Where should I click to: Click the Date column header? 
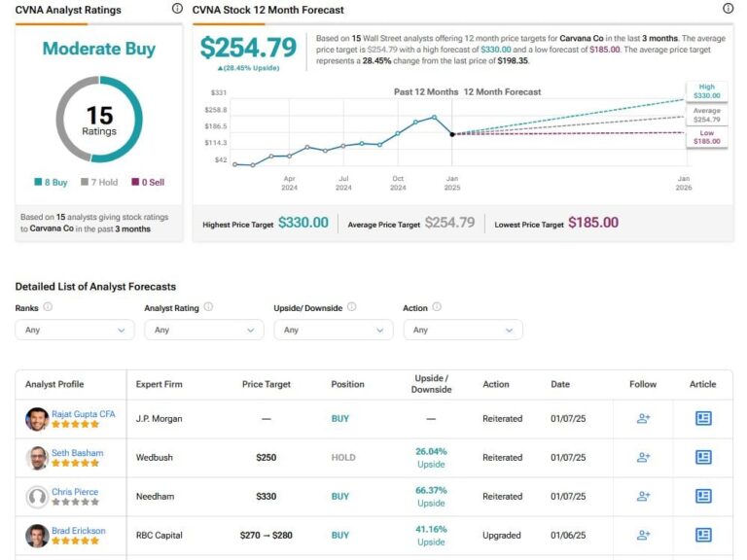[x=560, y=384]
